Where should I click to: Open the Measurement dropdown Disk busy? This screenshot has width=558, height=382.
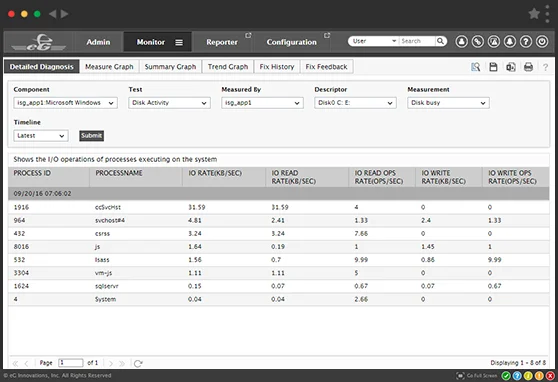pos(448,103)
